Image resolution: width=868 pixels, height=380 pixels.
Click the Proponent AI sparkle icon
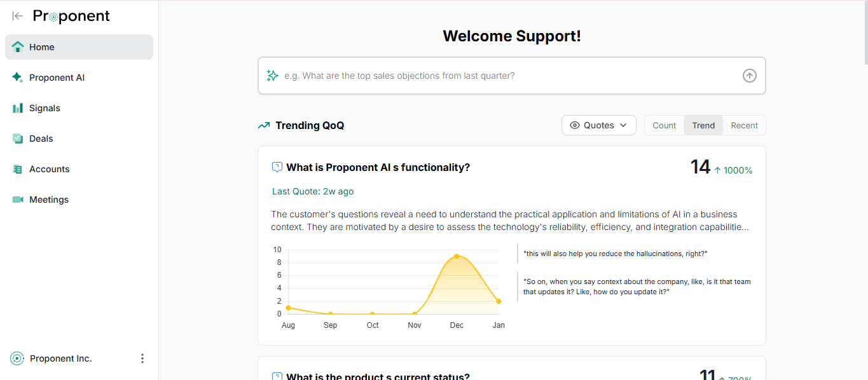click(x=18, y=78)
